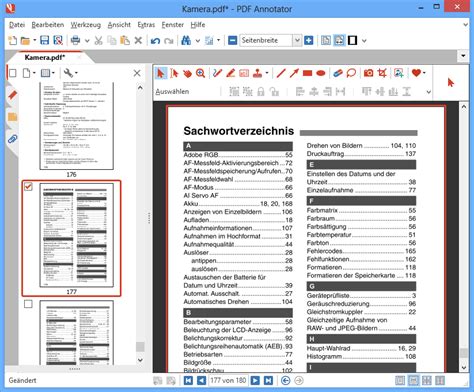Toggle the select-all pages checkbox in sidebar
Screen dimensions: 474x392
click(12, 73)
